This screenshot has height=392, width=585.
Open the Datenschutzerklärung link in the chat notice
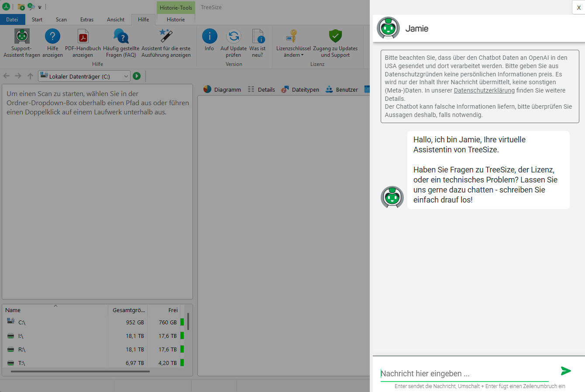pos(484,90)
